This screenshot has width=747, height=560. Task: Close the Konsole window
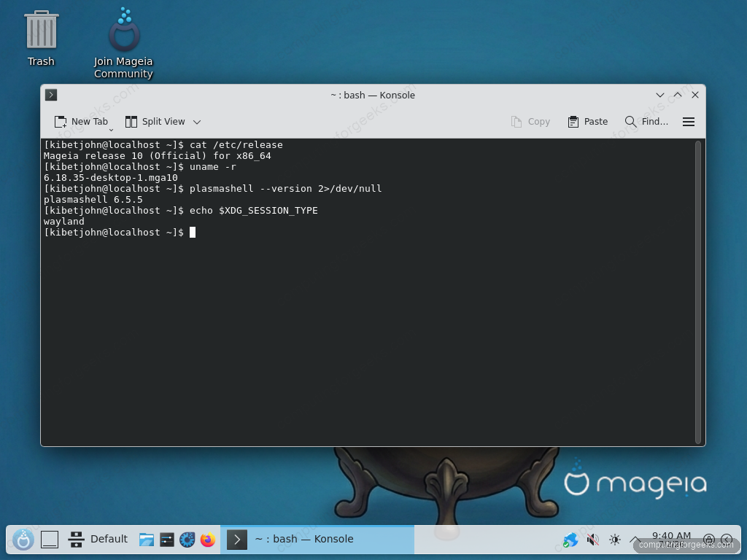[x=695, y=95]
